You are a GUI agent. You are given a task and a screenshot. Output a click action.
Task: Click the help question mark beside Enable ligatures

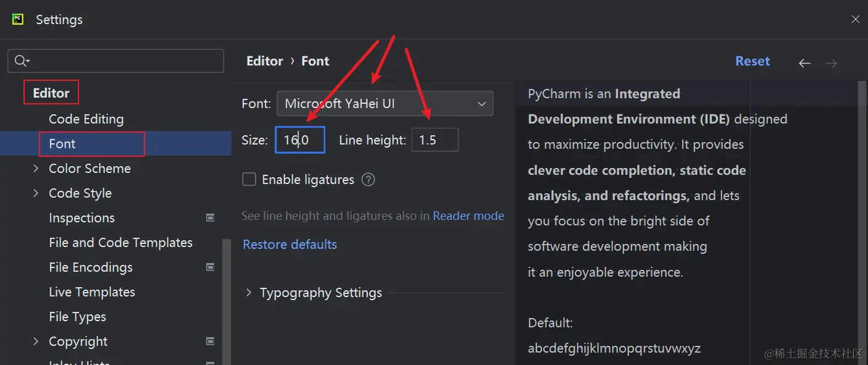(369, 180)
